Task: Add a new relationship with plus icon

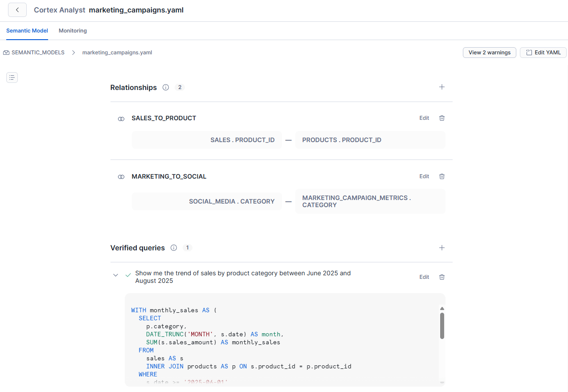Action: point(441,87)
